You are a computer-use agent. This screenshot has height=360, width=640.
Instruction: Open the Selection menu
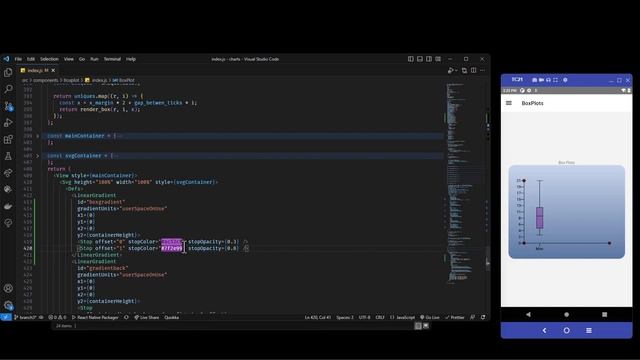49,59
